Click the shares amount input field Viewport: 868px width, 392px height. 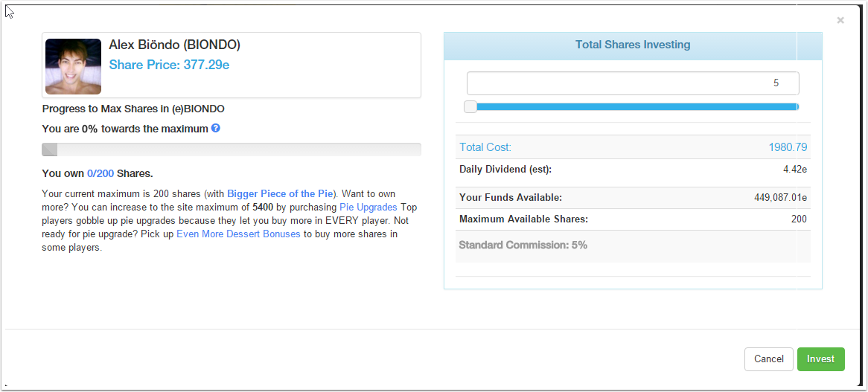point(632,83)
